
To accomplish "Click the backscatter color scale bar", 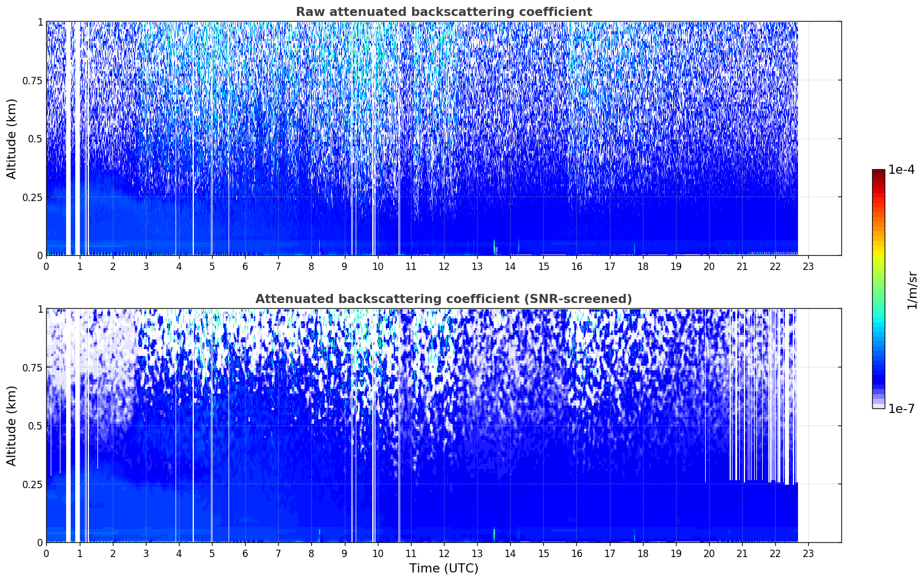I will [878, 289].
